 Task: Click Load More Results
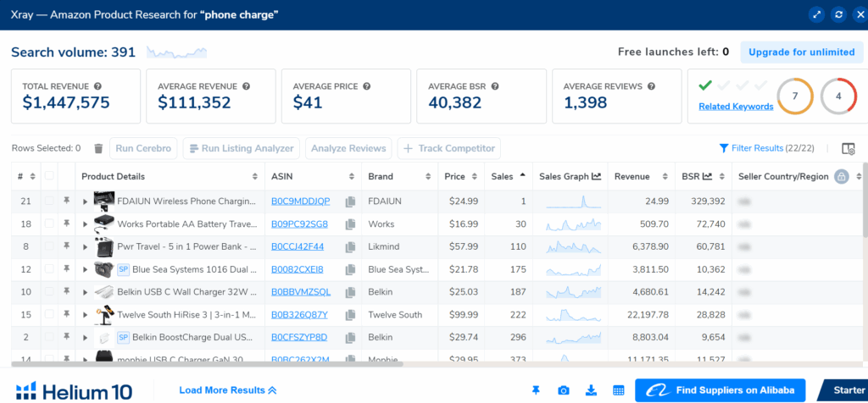pos(227,390)
